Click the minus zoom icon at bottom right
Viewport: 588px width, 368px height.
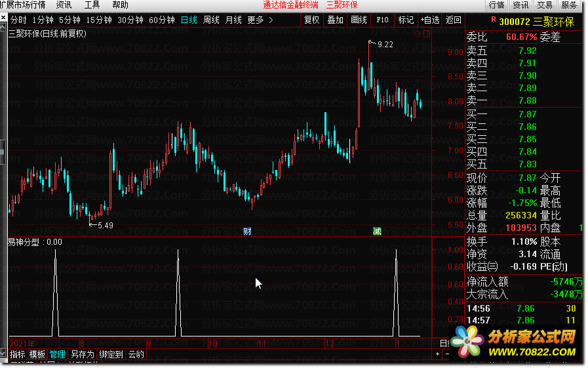tap(446, 354)
